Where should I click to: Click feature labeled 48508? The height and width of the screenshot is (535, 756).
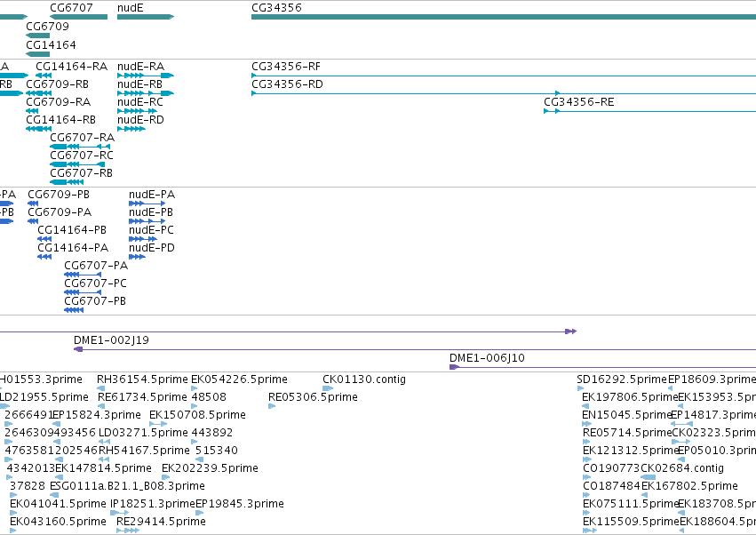(195, 406)
